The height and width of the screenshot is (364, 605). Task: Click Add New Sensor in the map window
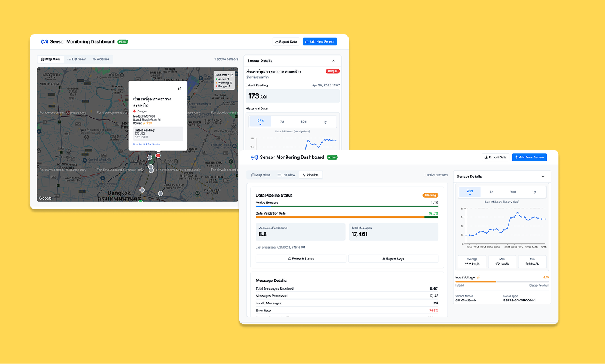click(320, 42)
